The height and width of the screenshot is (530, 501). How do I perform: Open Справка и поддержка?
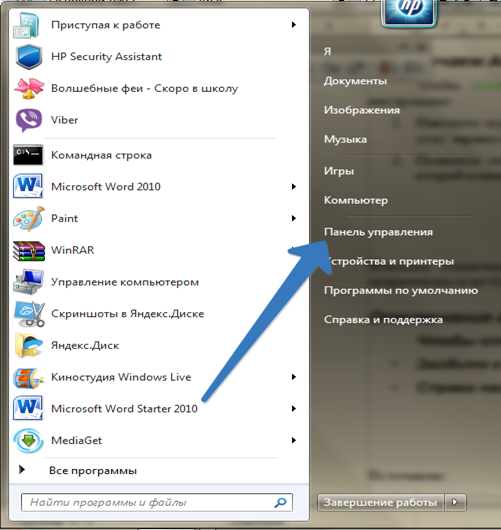pyautogui.click(x=383, y=319)
